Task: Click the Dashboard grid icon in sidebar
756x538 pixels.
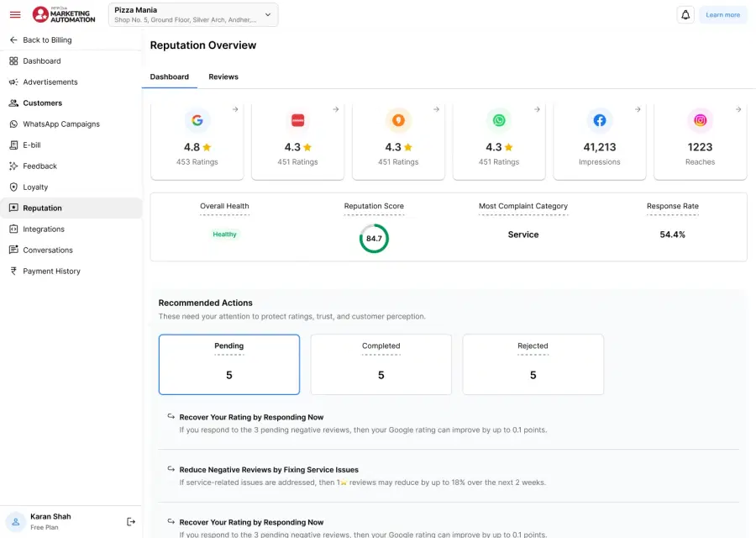Action: (13, 61)
